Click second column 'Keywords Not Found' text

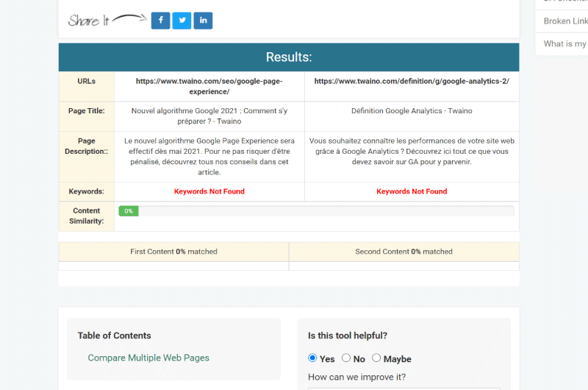coord(412,191)
